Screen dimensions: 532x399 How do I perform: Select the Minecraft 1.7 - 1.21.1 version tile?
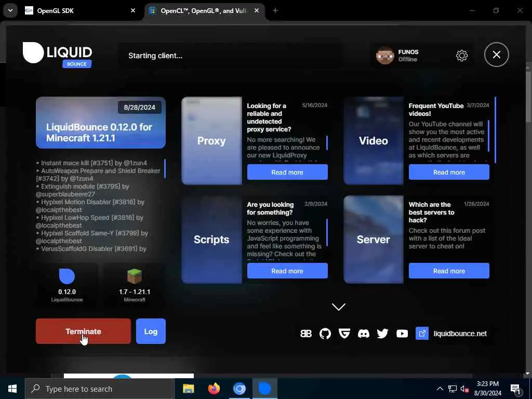[x=135, y=285]
